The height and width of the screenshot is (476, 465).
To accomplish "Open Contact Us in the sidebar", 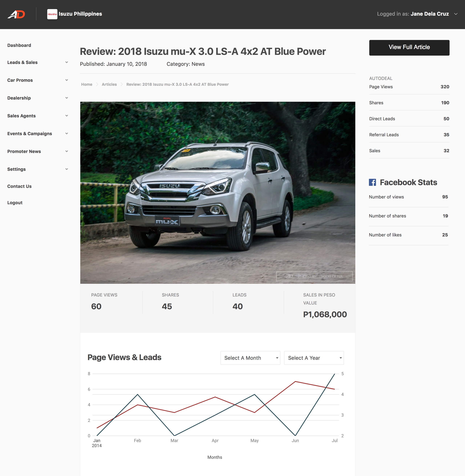I will [x=20, y=186].
